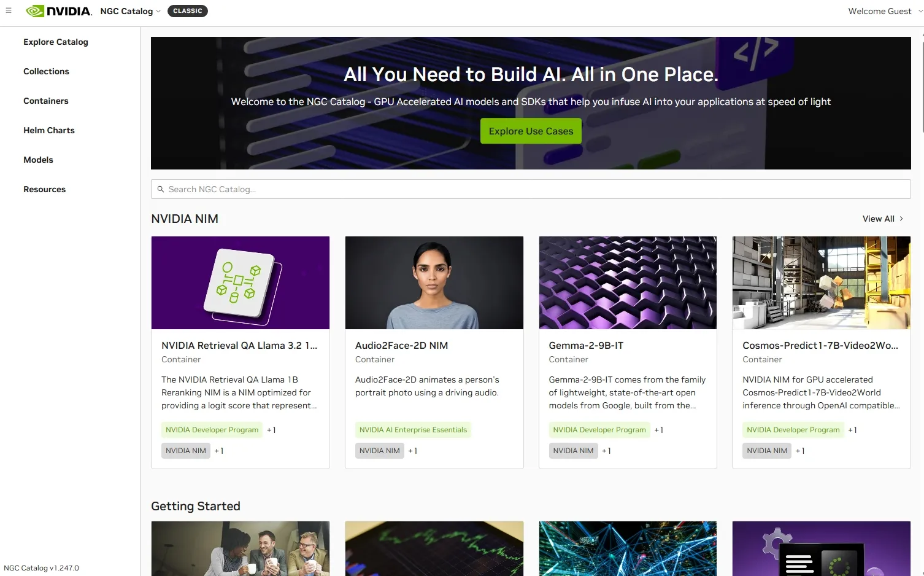
Task: Expand +1 beside Developer Program on Gemma card
Action: (659, 430)
